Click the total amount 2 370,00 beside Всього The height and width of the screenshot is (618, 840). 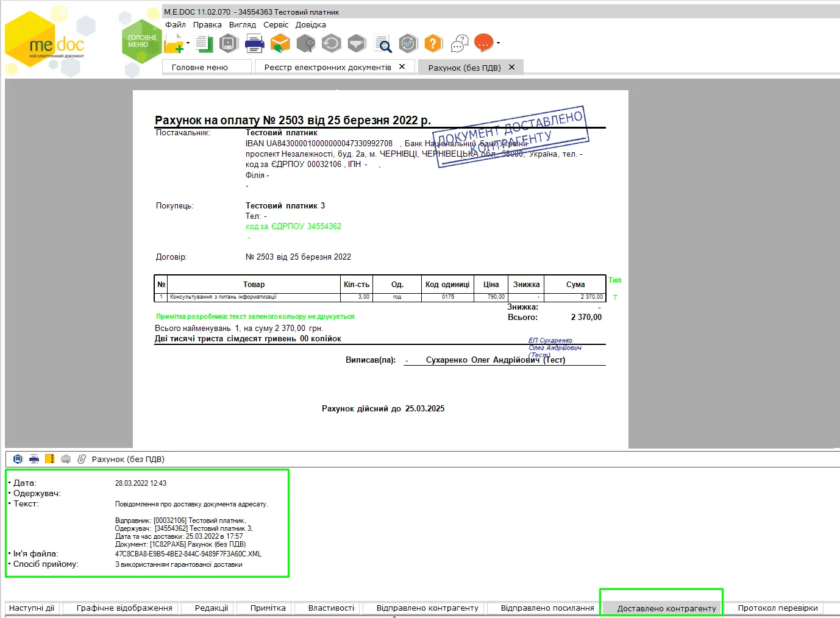click(x=586, y=317)
